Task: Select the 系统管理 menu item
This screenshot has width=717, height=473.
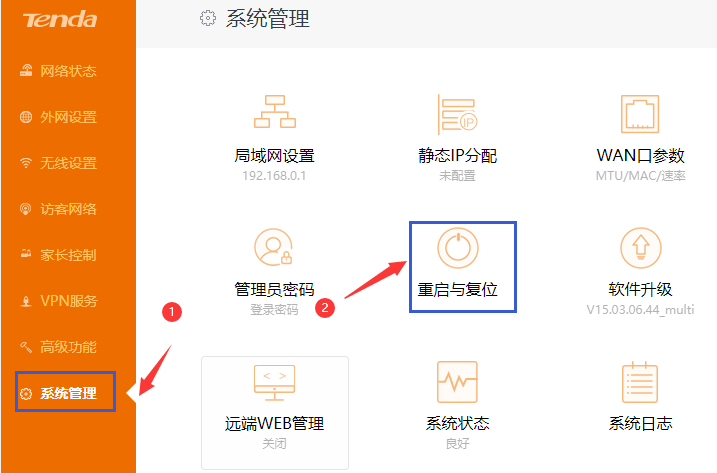Action: pos(68,393)
